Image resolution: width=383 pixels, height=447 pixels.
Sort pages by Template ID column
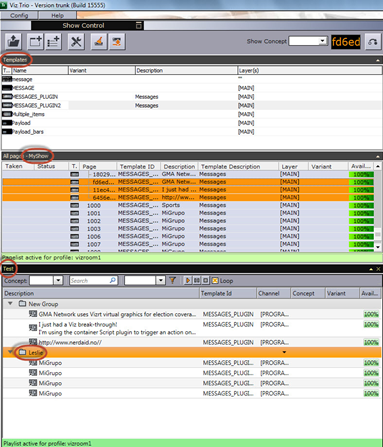tap(139, 166)
